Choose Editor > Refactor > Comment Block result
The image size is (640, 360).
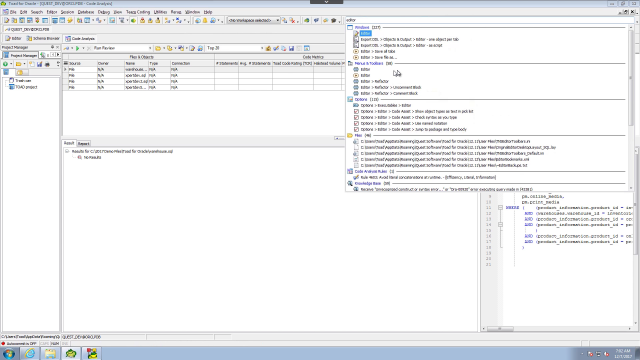tap(389, 93)
